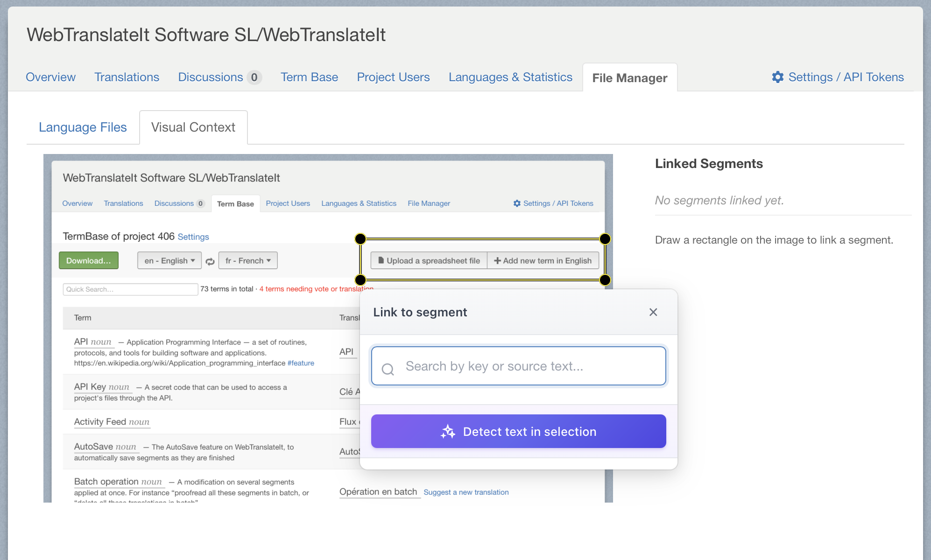Click top-left selection rectangle handle
931x560 pixels.
(360, 239)
